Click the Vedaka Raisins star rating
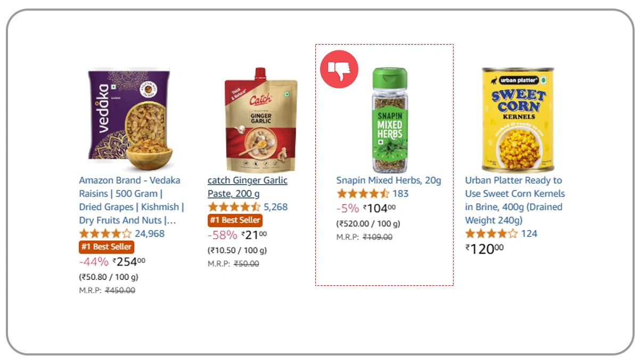This screenshot has width=640, height=364. coord(105,234)
